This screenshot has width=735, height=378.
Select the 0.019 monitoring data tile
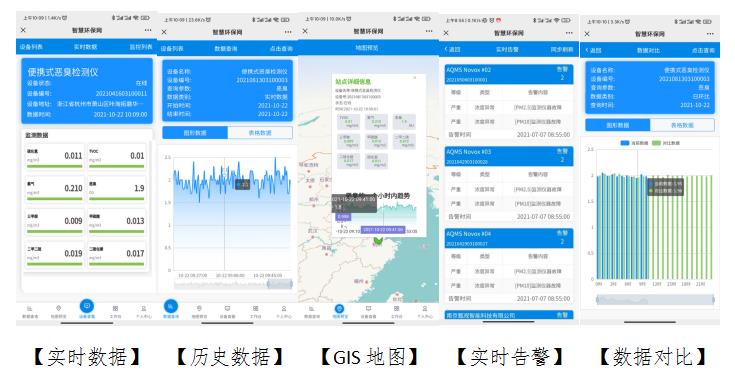click(x=55, y=255)
